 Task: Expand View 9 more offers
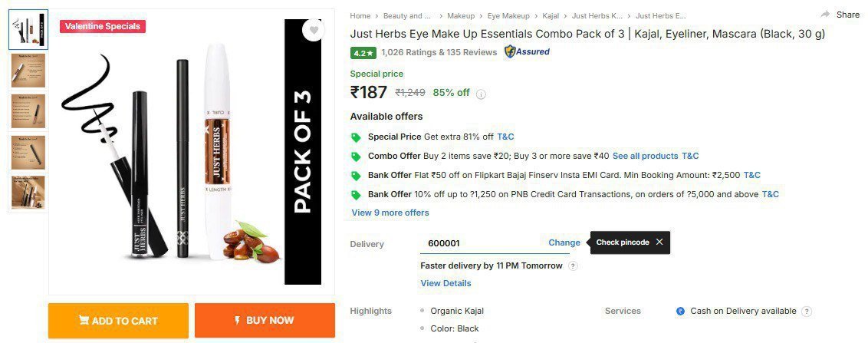pyautogui.click(x=390, y=213)
